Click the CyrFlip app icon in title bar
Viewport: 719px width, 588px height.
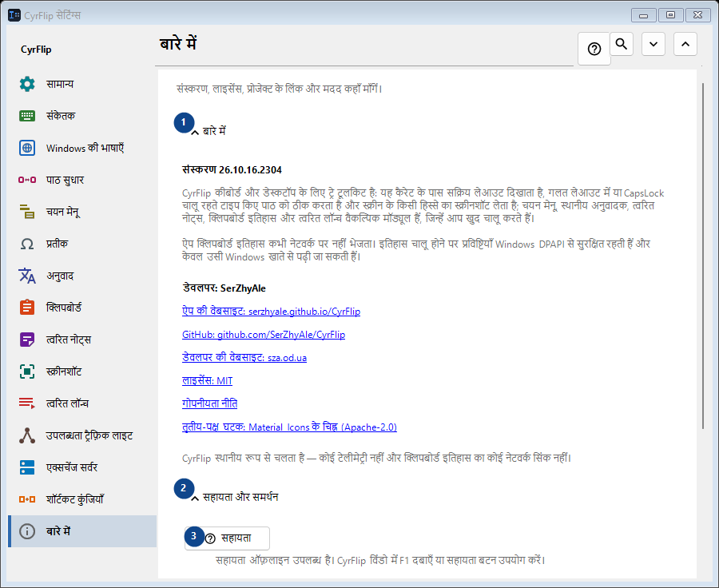pos(14,15)
